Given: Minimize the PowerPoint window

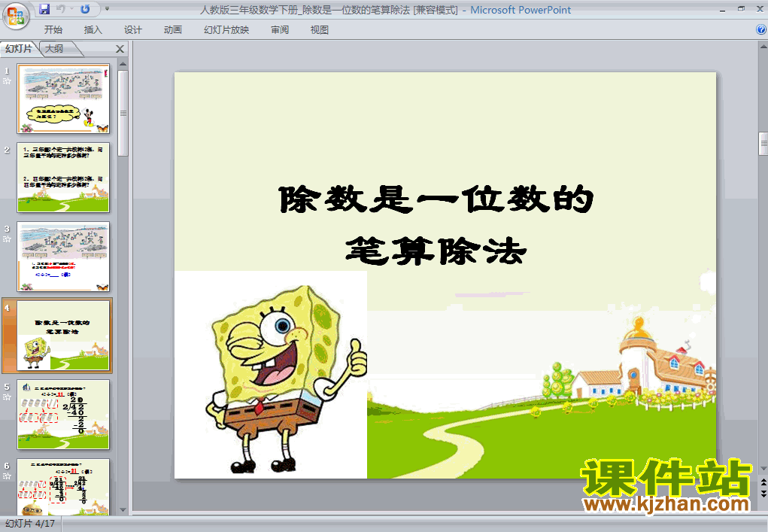Looking at the screenshot, I should point(722,9).
